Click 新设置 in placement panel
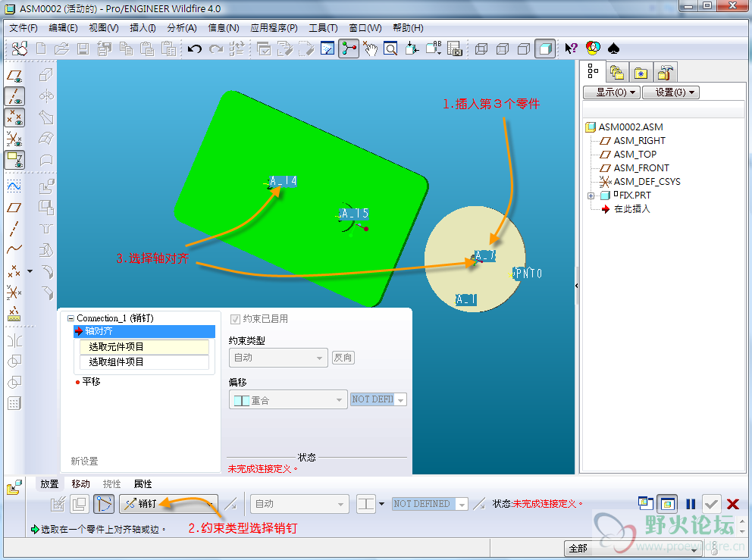Screen dimensions: 752x560 point(84,461)
